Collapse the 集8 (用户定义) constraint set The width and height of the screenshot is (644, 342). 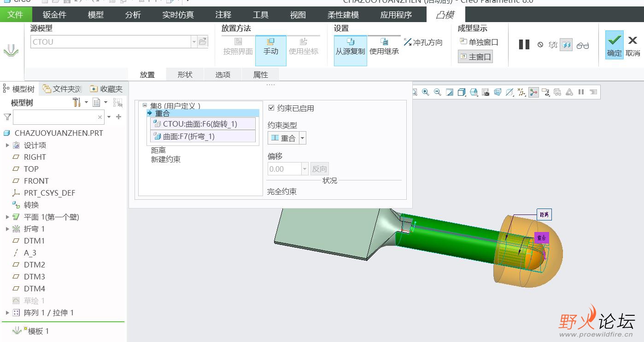(x=145, y=105)
